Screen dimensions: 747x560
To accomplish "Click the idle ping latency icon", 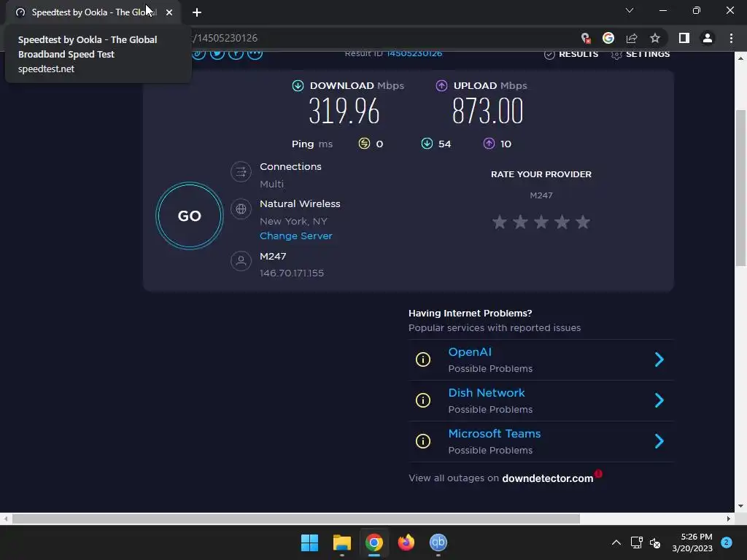I will coord(364,144).
